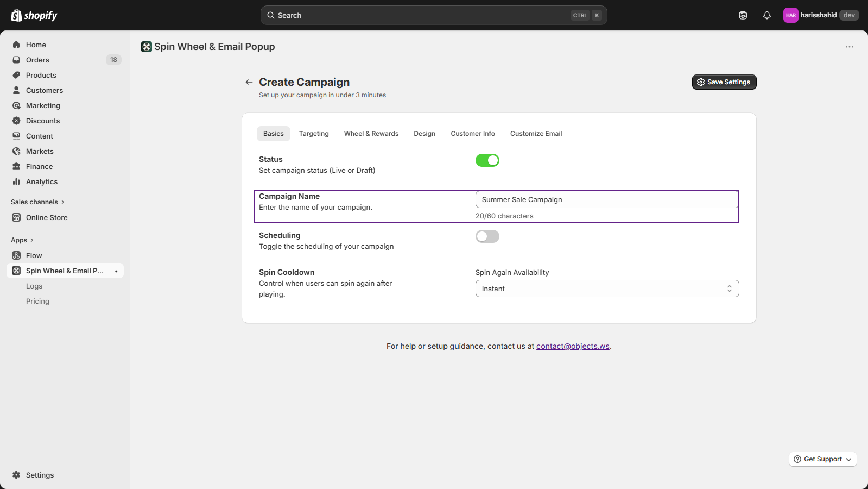
Task: Open the Content icon in sidebar
Action: tap(16, 136)
